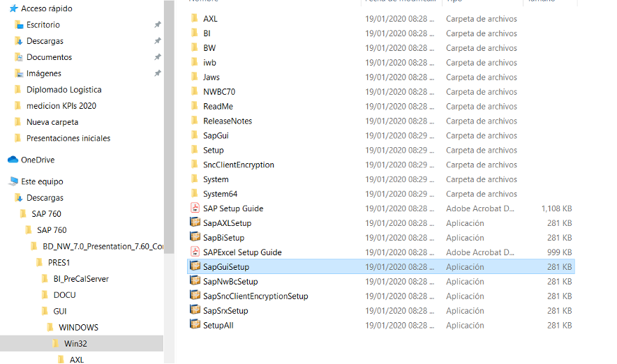The height and width of the screenshot is (364, 617).
Task: Click the SapGuiSetup installer icon
Action: click(195, 266)
